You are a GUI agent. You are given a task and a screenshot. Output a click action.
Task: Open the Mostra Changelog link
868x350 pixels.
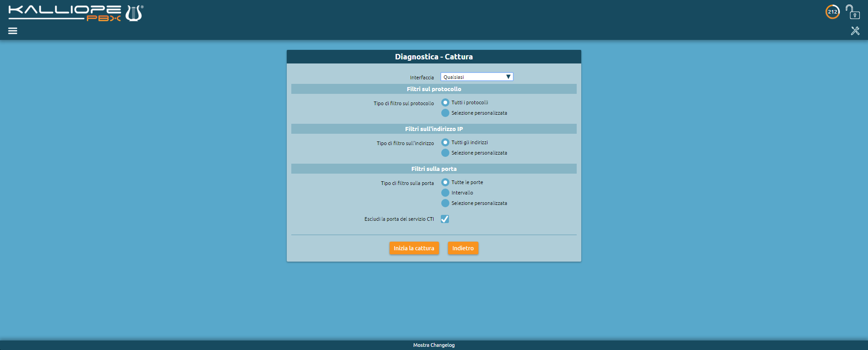434,345
